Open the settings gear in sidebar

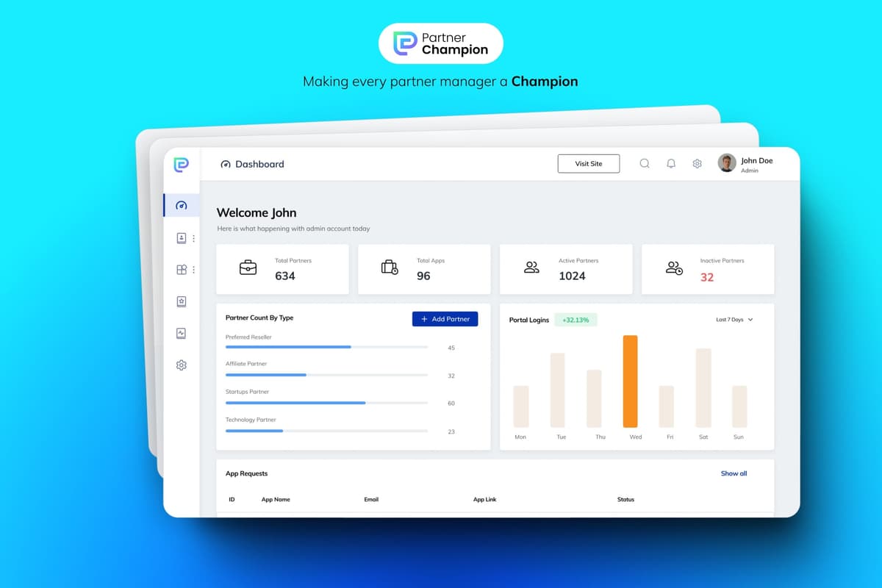[x=182, y=365]
